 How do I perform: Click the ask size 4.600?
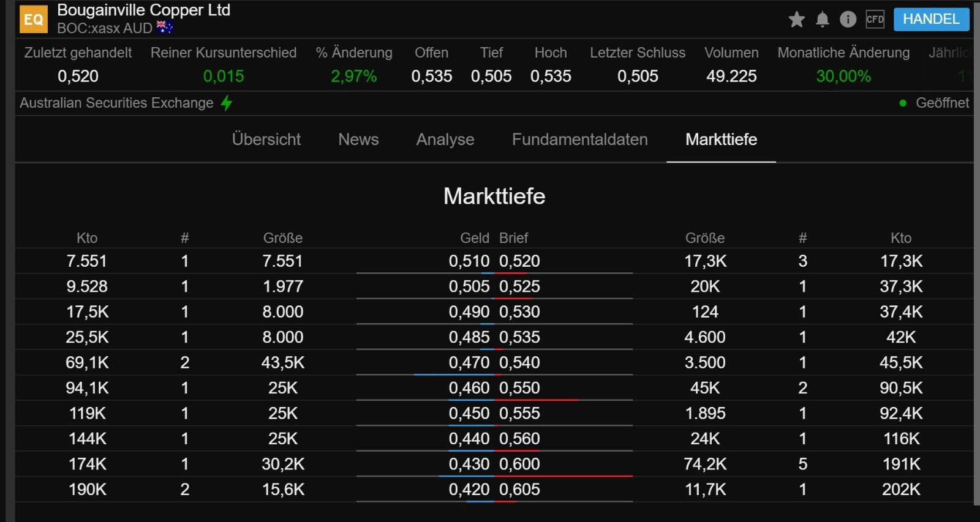point(705,337)
